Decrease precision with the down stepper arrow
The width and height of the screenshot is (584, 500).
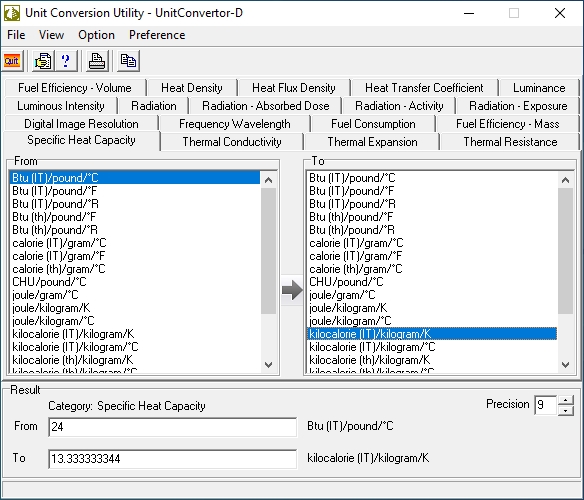566,411
